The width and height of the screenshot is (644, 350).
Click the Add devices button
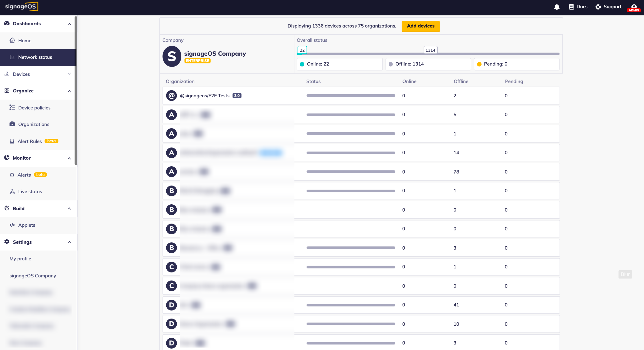pyautogui.click(x=420, y=26)
